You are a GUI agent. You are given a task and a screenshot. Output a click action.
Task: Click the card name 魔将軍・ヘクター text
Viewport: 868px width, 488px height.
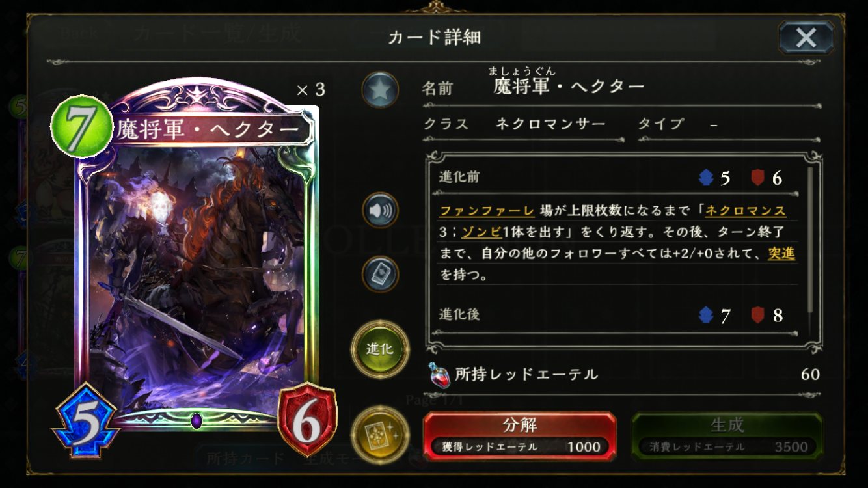tap(569, 86)
